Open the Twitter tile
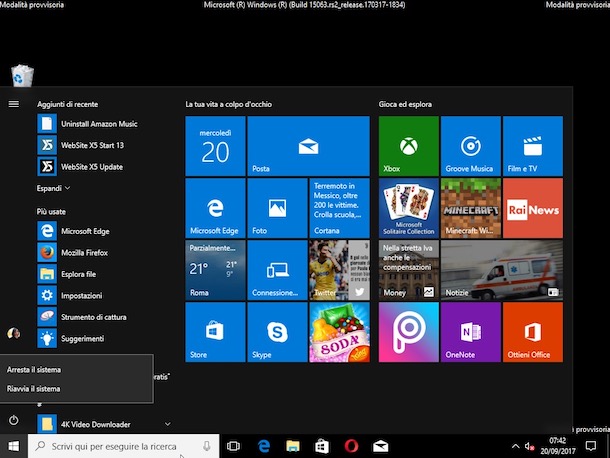610x458 pixels. 339,270
